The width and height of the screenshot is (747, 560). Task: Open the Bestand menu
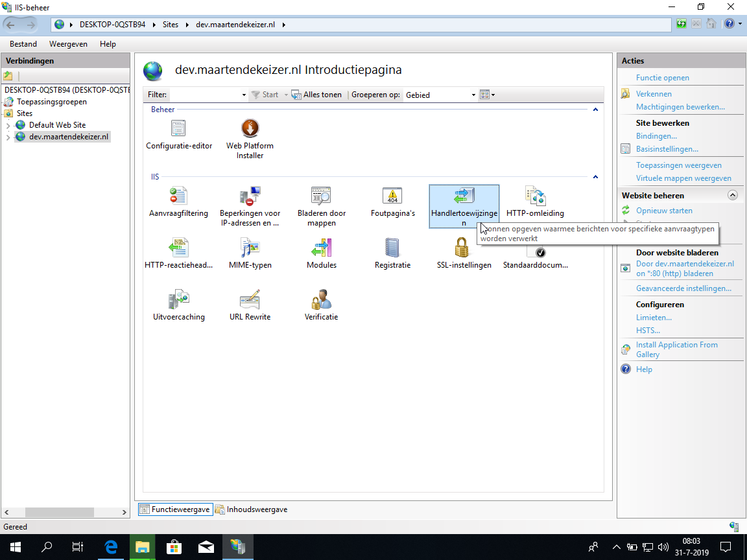(x=23, y=44)
